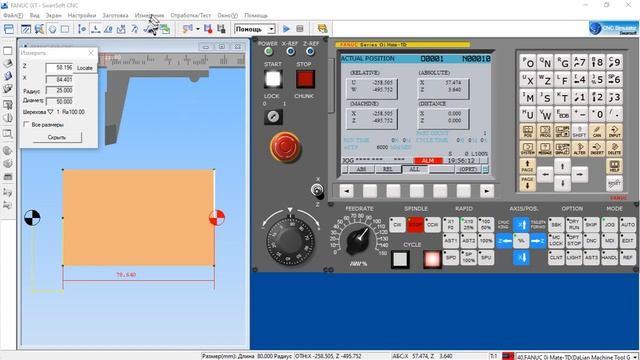This screenshot has height=360, width=640.
Task: Click the (OPRT) soft key
Action: (x=468, y=169)
